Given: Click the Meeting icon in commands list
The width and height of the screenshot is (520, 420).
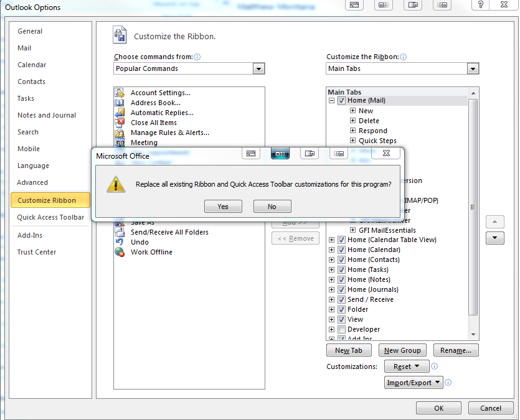Looking at the screenshot, I should pyautogui.click(x=120, y=142).
